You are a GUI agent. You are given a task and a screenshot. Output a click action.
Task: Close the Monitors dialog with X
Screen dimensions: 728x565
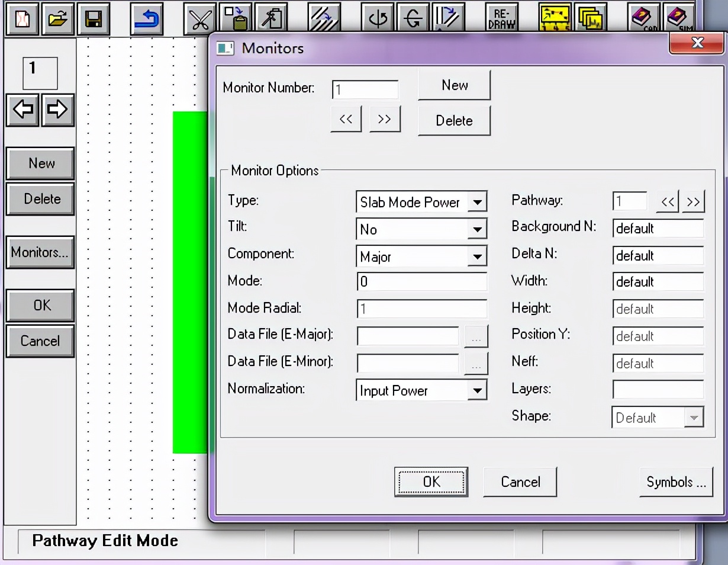(697, 43)
